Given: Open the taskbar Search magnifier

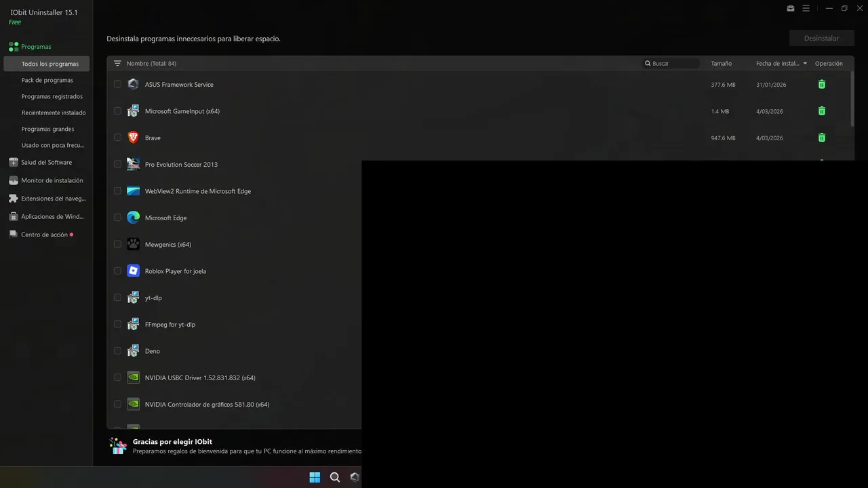Looking at the screenshot, I should pyautogui.click(x=335, y=477).
